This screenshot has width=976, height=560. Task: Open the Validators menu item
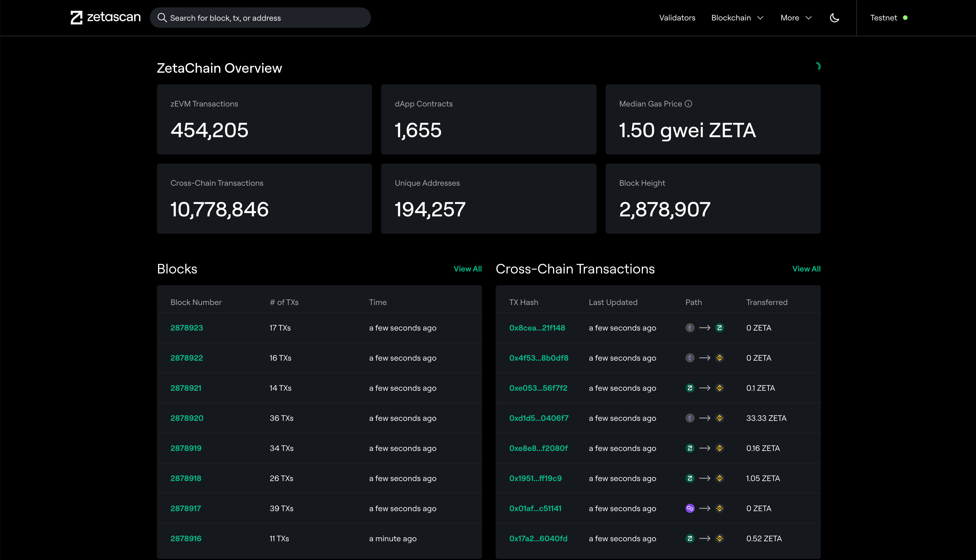(677, 18)
